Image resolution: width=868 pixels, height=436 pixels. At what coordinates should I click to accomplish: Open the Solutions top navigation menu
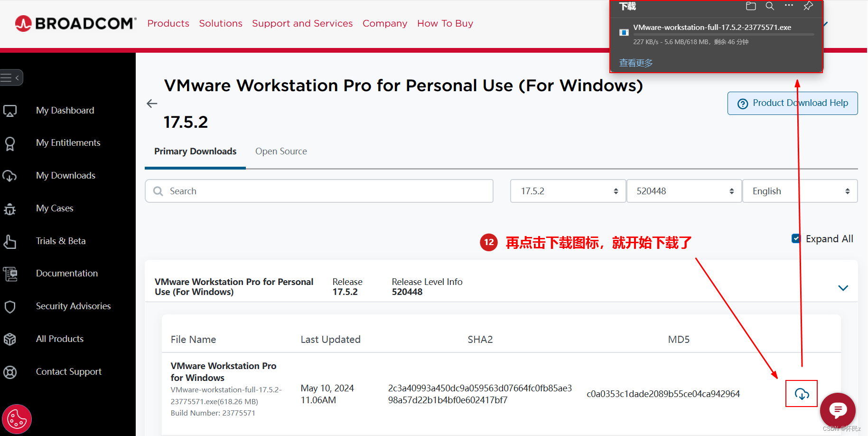coord(221,23)
